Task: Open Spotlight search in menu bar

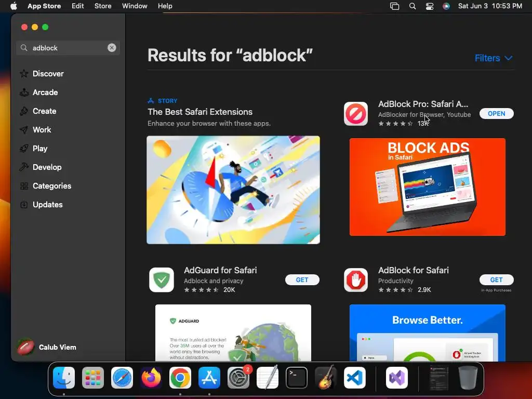Action: coord(412,6)
